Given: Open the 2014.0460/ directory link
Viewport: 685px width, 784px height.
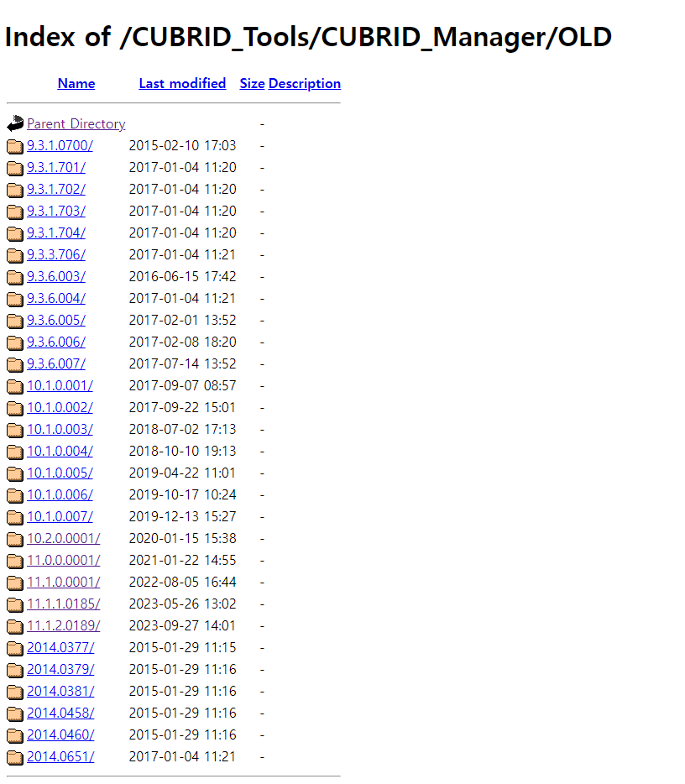Looking at the screenshot, I should click(x=60, y=735).
